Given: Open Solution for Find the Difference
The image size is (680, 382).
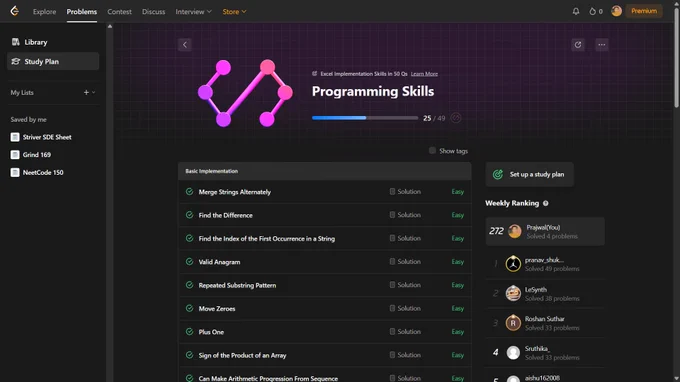Looking at the screenshot, I should click(405, 215).
